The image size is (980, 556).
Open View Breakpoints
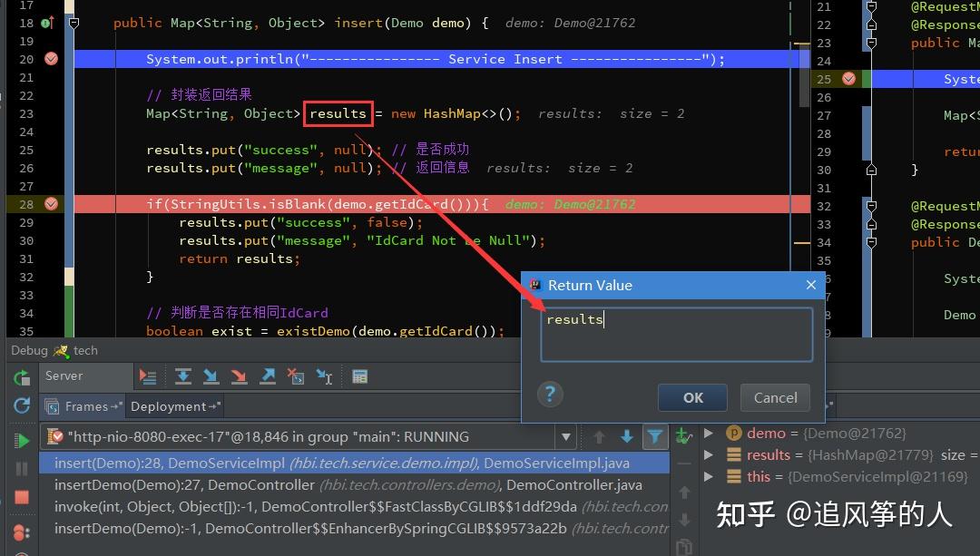pos(21,533)
